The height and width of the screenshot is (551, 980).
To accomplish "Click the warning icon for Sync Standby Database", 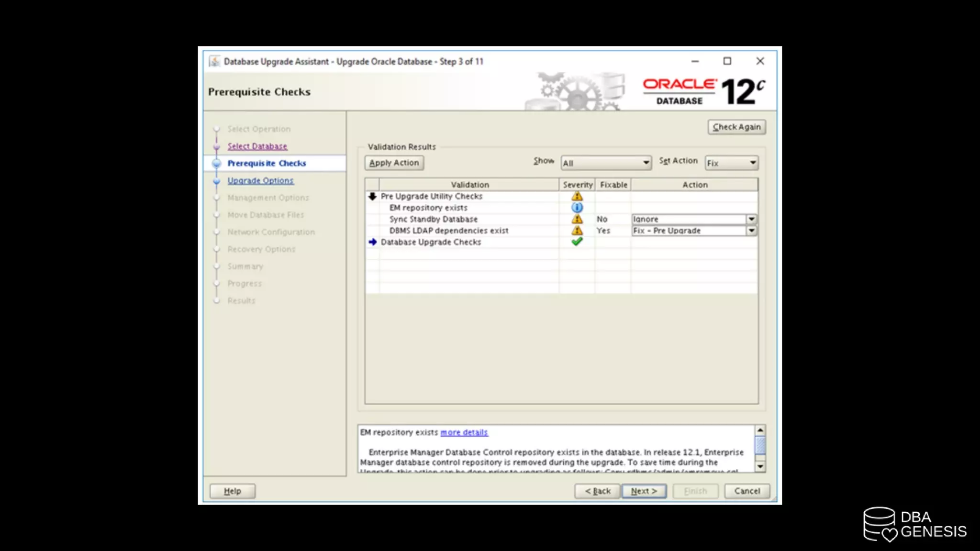I will click(577, 219).
